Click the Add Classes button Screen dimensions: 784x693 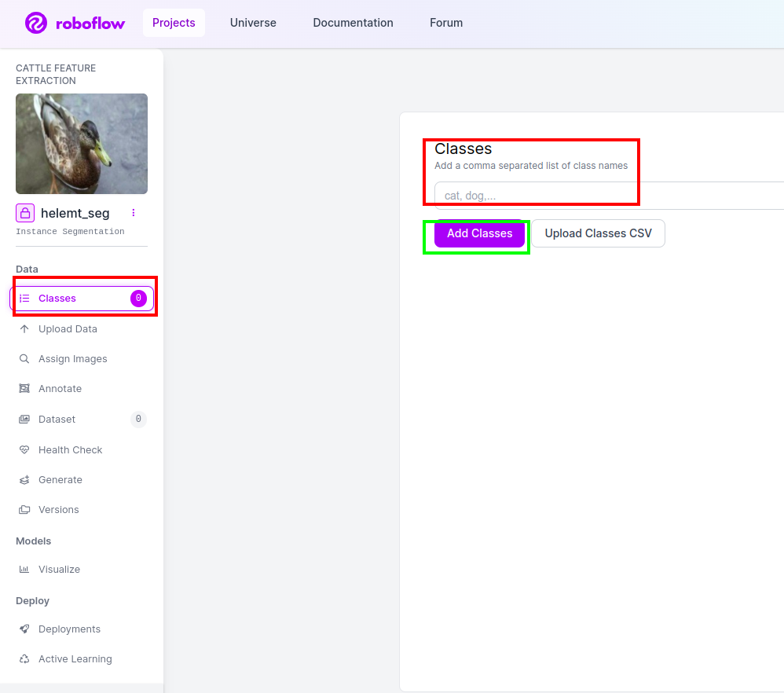[x=479, y=233]
